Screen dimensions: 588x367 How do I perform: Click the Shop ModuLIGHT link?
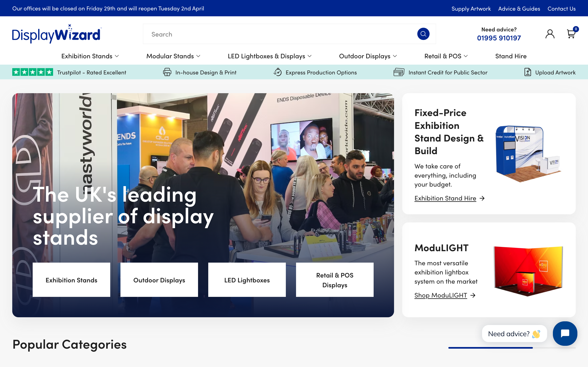point(441,295)
